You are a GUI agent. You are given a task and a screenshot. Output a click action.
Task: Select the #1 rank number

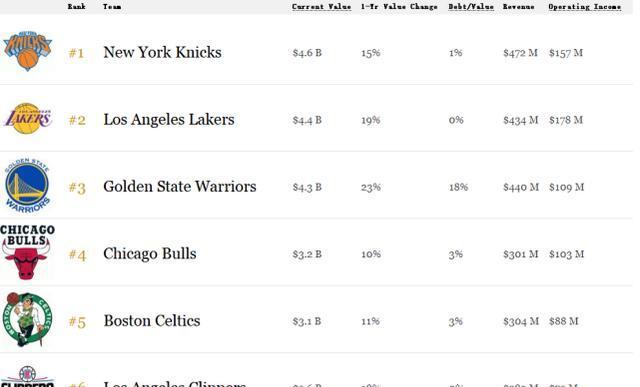[x=76, y=53]
